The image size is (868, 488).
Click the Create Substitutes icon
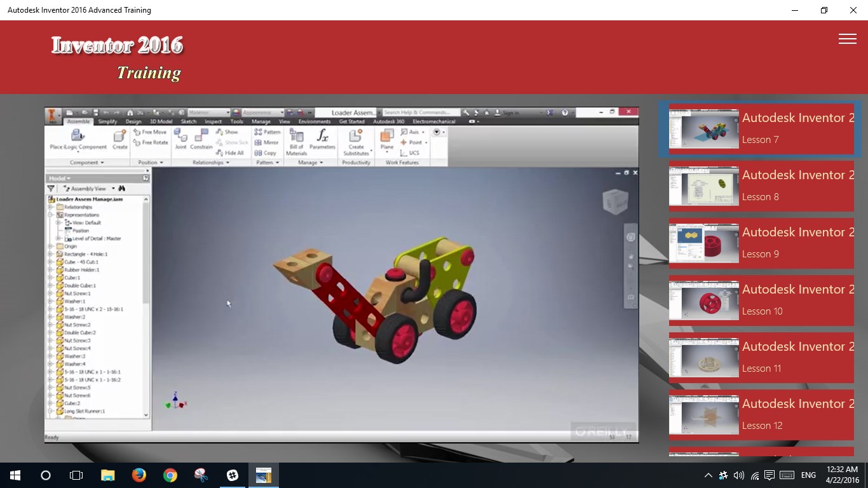click(x=355, y=136)
